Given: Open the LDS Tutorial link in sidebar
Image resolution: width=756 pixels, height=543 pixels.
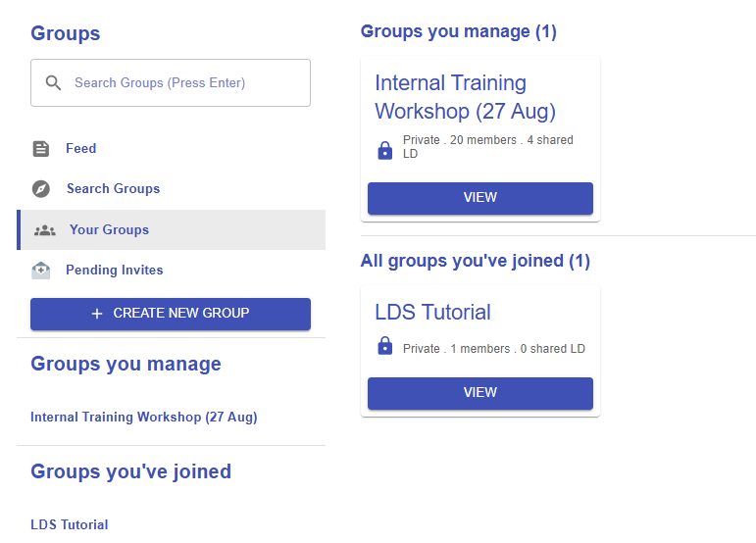Looking at the screenshot, I should (x=70, y=524).
